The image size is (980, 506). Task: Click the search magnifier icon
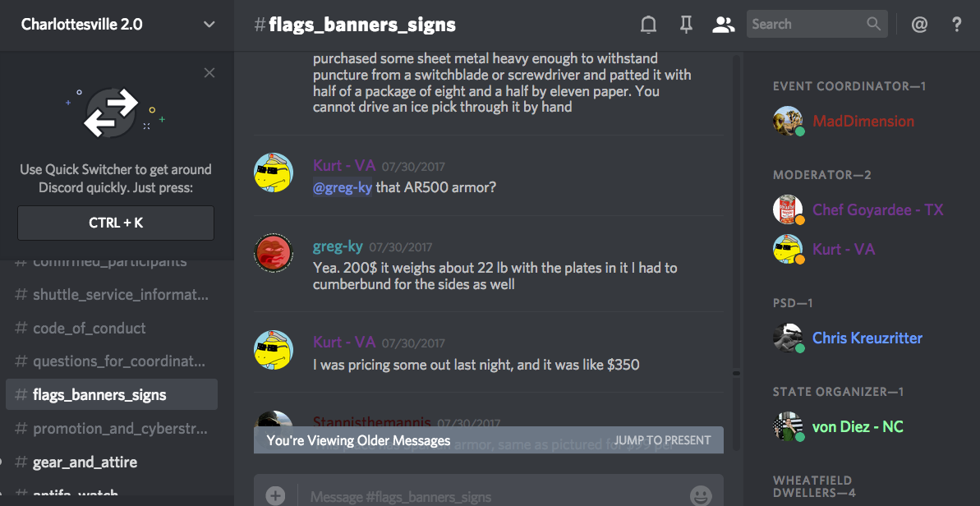(x=873, y=25)
